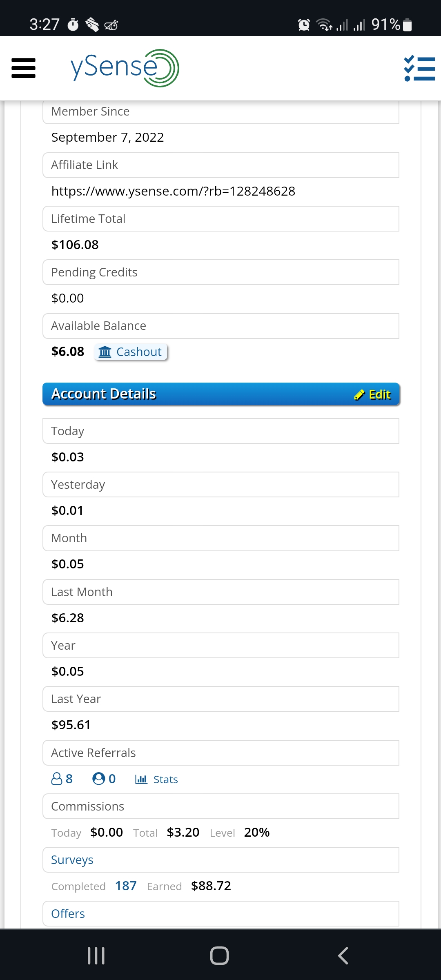Image resolution: width=441 pixels, height=980 pixels.
Task: Tap the Android home button
Action: [x=220, y=955]
